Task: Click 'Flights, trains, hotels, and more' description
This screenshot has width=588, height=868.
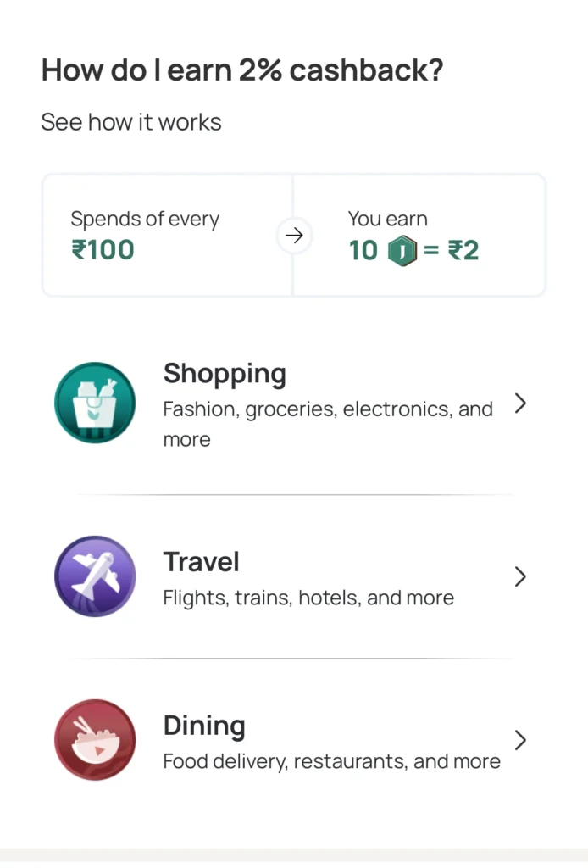Action: click(308, 598)
